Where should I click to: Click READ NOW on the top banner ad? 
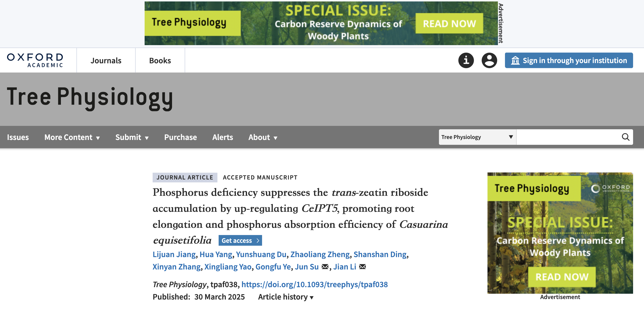pos(449,24)
